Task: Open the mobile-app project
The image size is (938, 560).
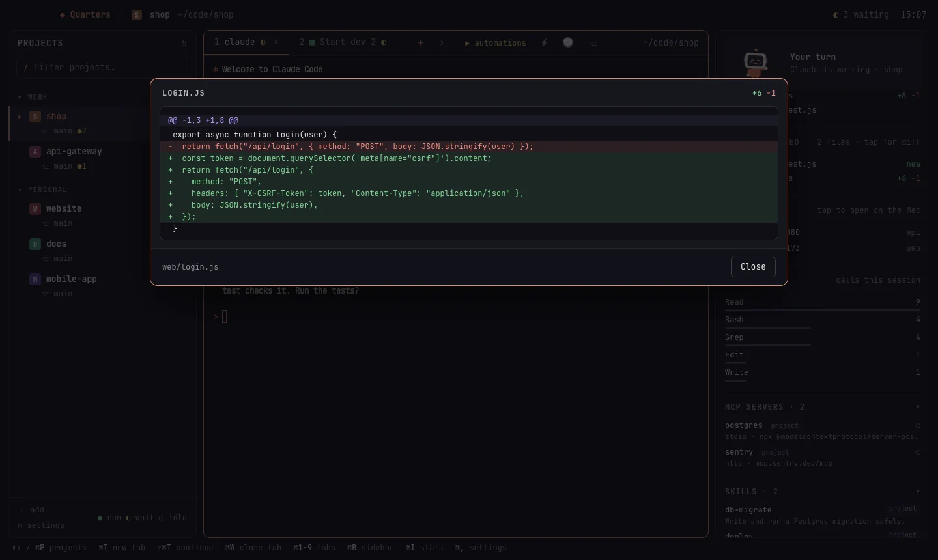Action: (x=102, y=286)
